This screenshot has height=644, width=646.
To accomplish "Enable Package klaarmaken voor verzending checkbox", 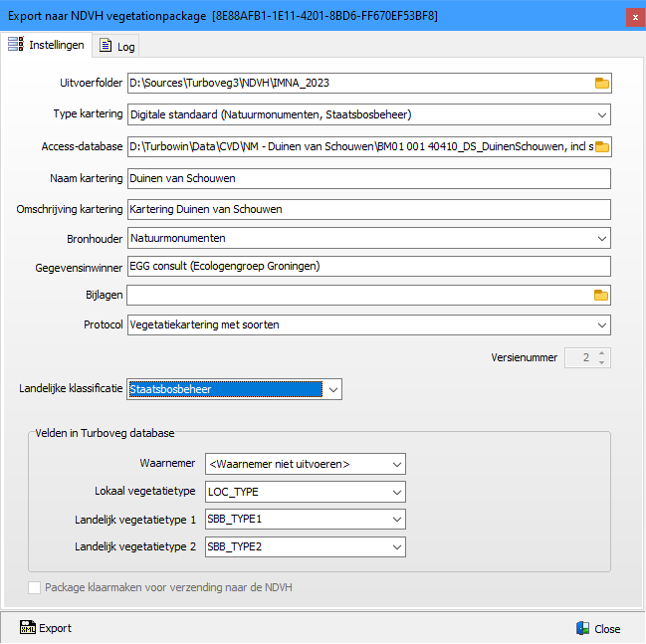I will coord(35,587).
